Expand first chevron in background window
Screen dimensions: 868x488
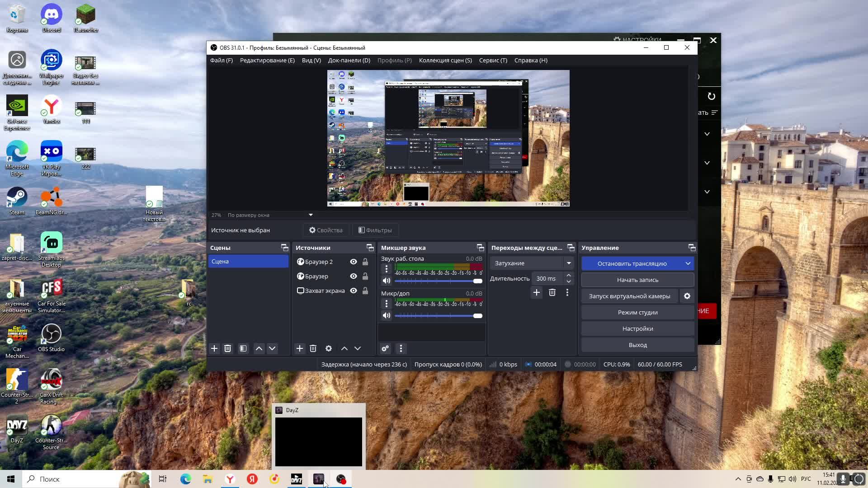point(707,134)
